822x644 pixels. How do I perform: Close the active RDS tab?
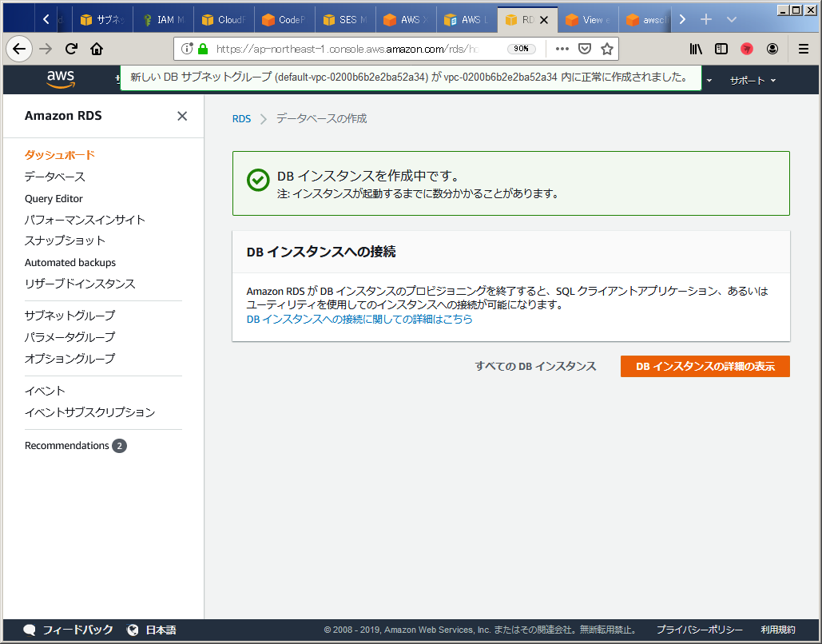point(544,20)
